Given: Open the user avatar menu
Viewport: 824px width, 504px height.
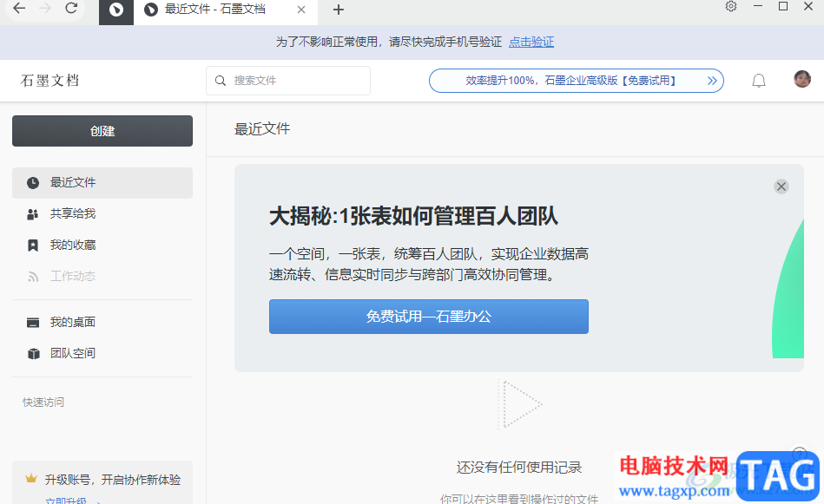Looking at the screenshot, I should (802, 79).
